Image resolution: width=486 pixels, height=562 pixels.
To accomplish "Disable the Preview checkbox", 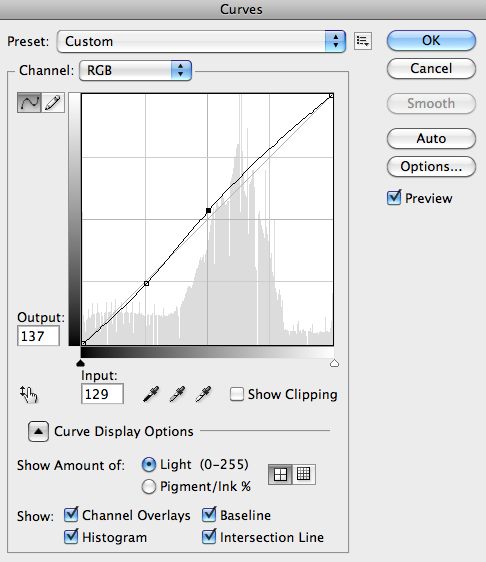I will [394, 197].
